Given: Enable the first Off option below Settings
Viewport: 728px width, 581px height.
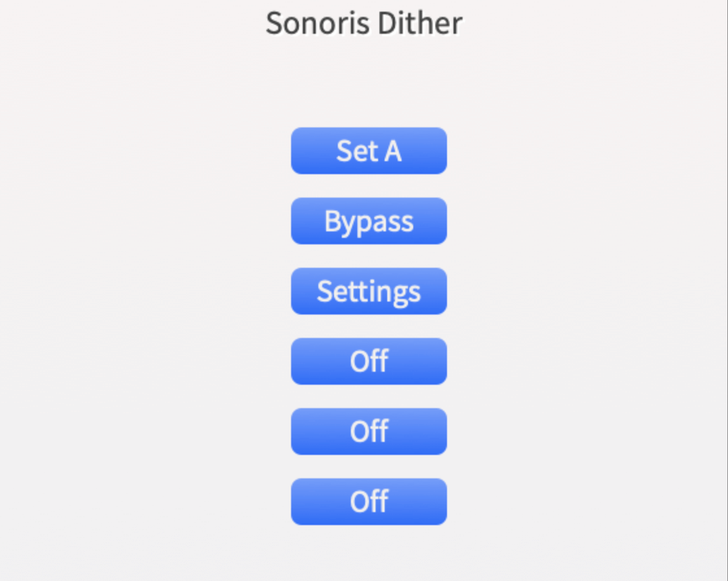Looking at the screenshot, I should coord(369,361).
